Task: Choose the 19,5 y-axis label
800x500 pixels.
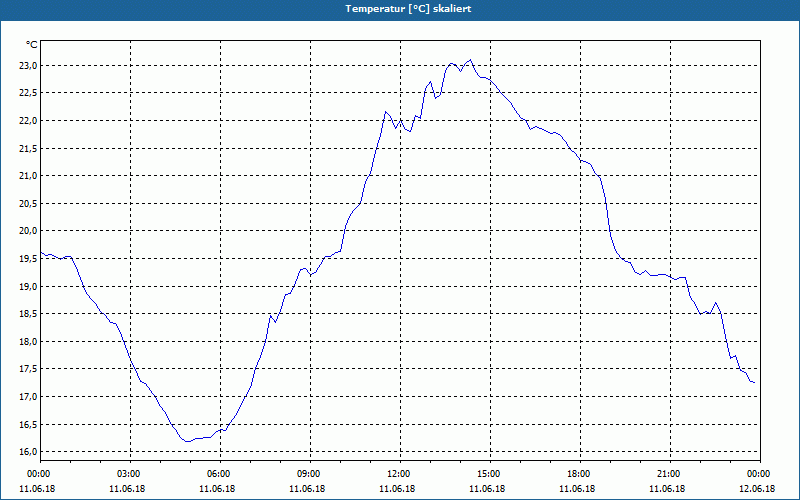Action: [29, 259]
